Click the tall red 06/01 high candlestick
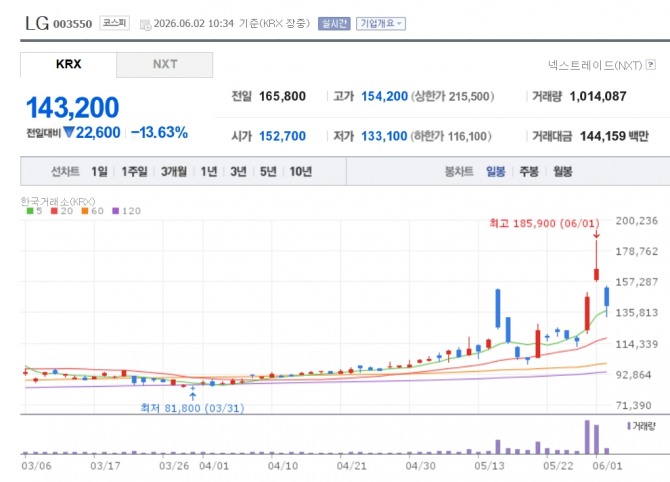 (x=597, y=261)
